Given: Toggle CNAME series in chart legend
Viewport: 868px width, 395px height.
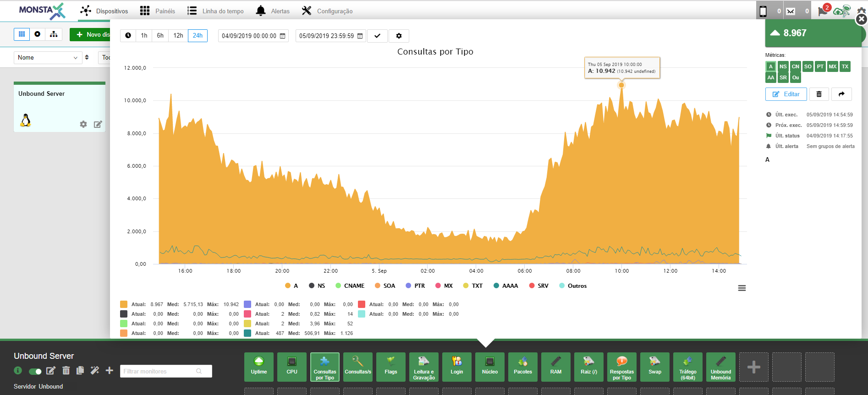Looking at the screenshot, I should tap(350, 285).
